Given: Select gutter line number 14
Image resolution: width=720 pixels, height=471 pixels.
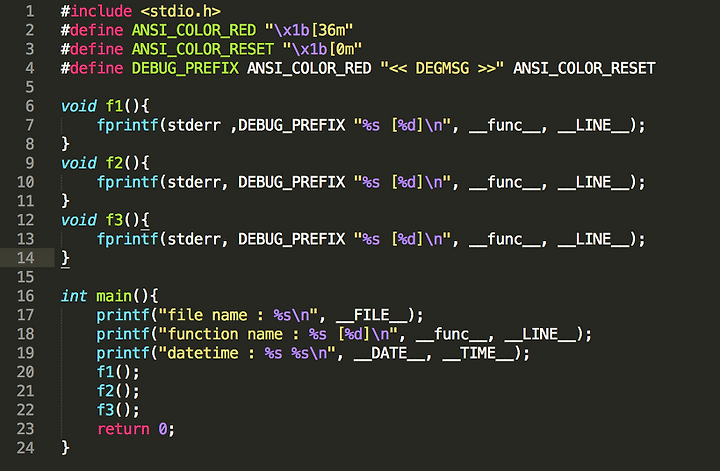Looking at the screenshot, I should 26,258.
